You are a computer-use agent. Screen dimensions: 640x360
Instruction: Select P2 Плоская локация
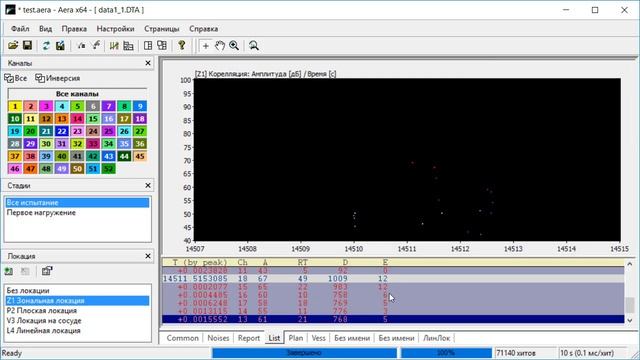click(77, 311)
